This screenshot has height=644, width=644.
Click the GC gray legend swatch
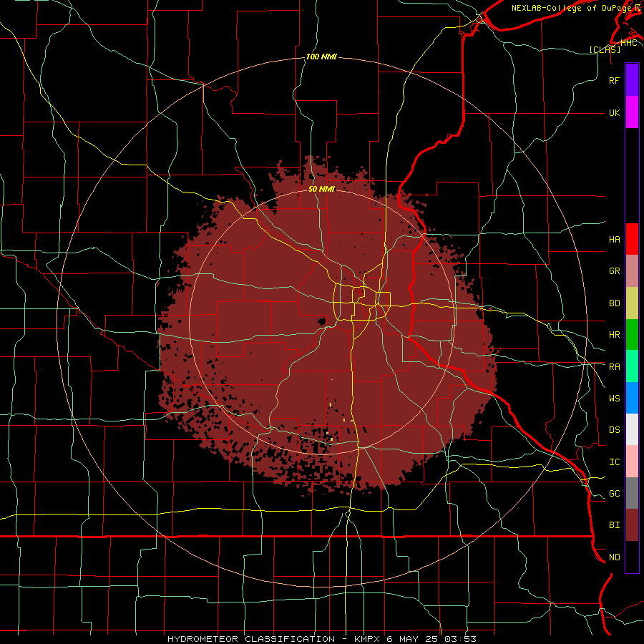coord(632,493)
